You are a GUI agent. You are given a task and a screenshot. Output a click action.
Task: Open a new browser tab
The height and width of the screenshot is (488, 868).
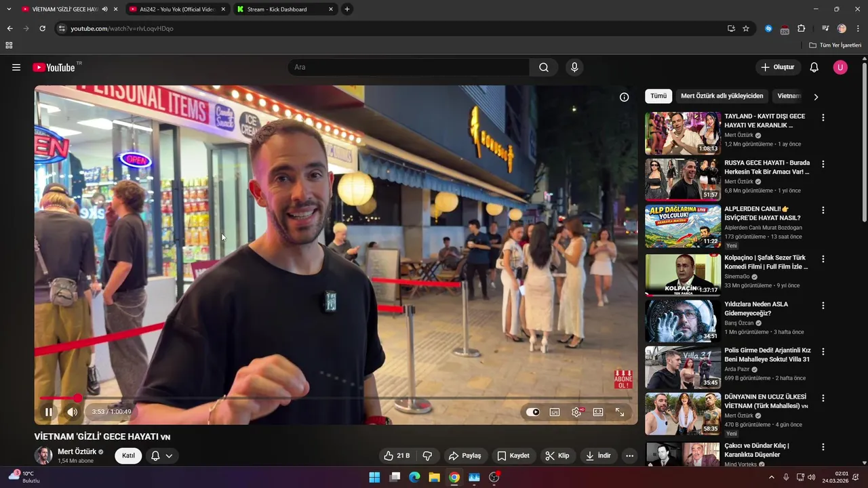point(347,9)
